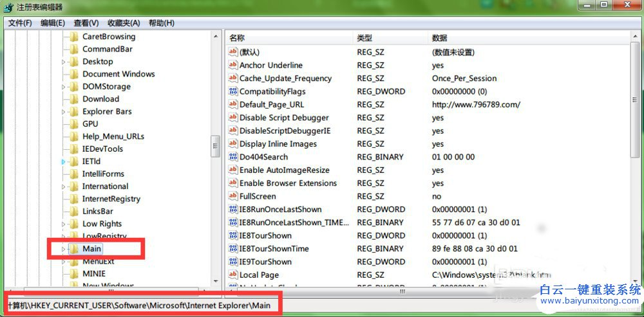Click the Default_Page_URL string value icon

coord(233,104)
